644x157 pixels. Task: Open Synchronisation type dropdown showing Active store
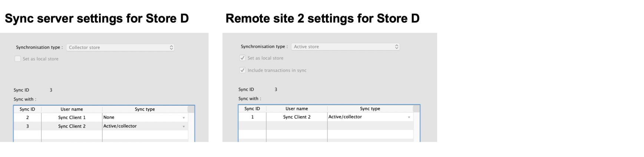(345, 47)
